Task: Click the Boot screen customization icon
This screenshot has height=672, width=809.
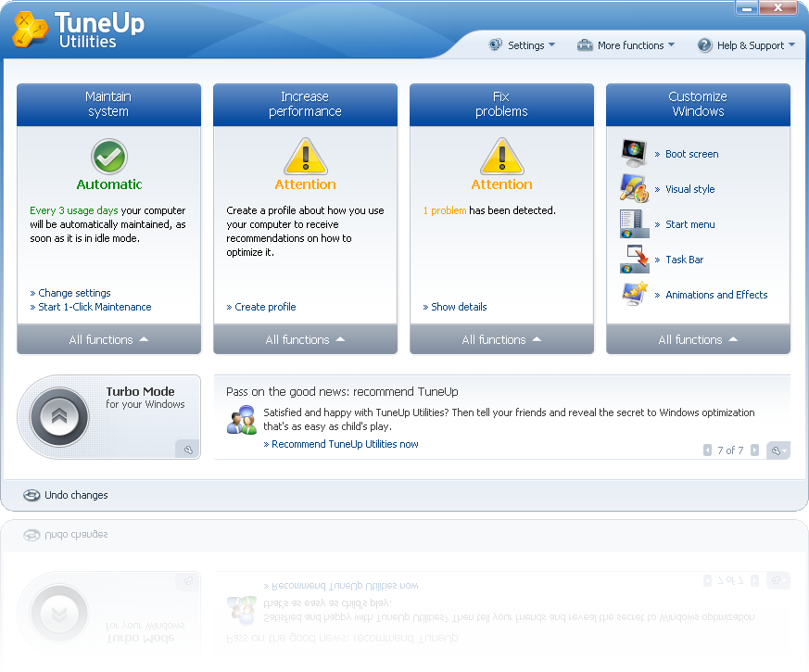Action: pyautogui.click(x=634, y=152)
